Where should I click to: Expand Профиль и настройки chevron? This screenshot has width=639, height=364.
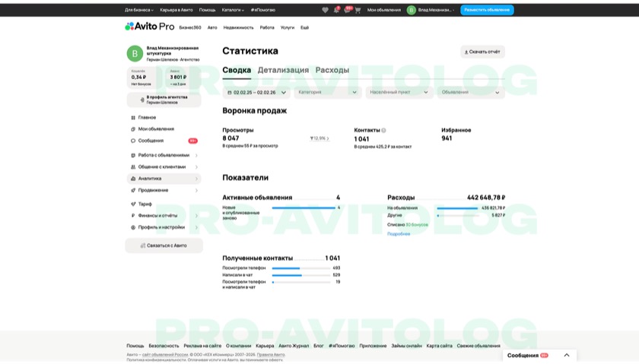coord(196,228)
